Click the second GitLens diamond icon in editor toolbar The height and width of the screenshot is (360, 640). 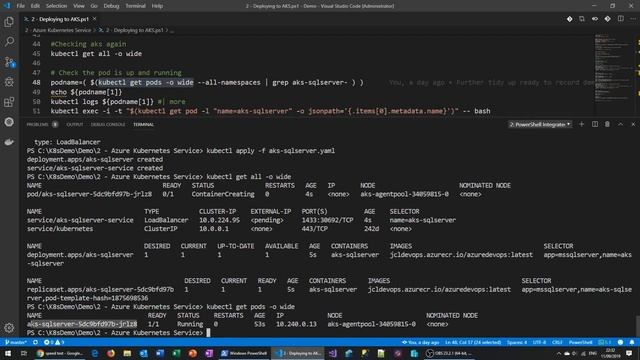tap(607, 19)
